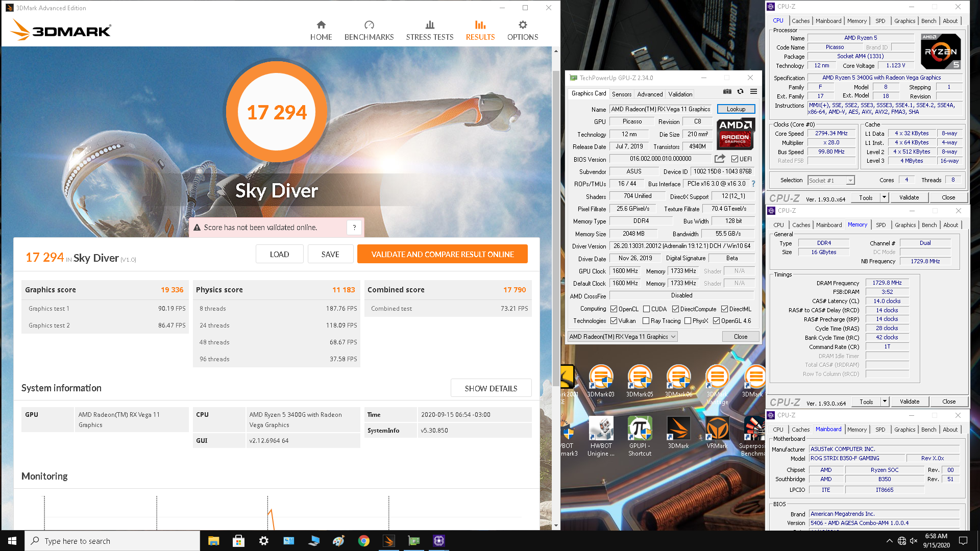Click Windows Start button
Image resolution: width=980 pixels, height=551 pixels.
(x=12, y=541)
